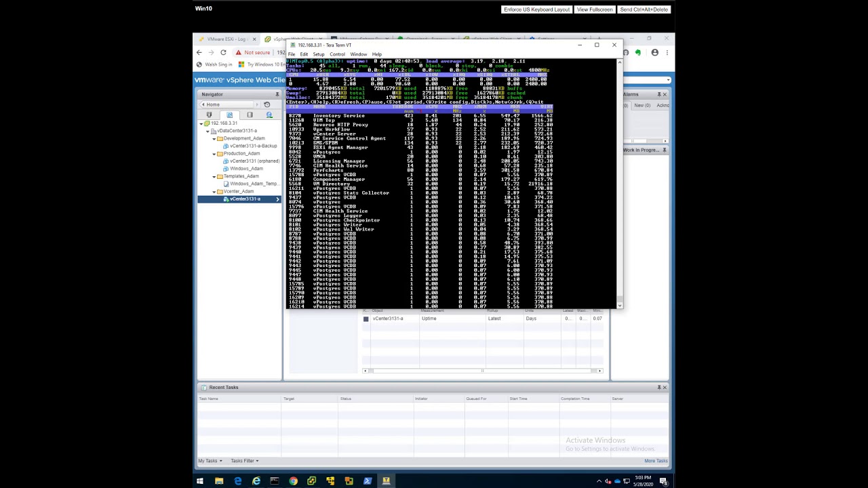Open Tera Term Edit menu

[x=304, y=54]
